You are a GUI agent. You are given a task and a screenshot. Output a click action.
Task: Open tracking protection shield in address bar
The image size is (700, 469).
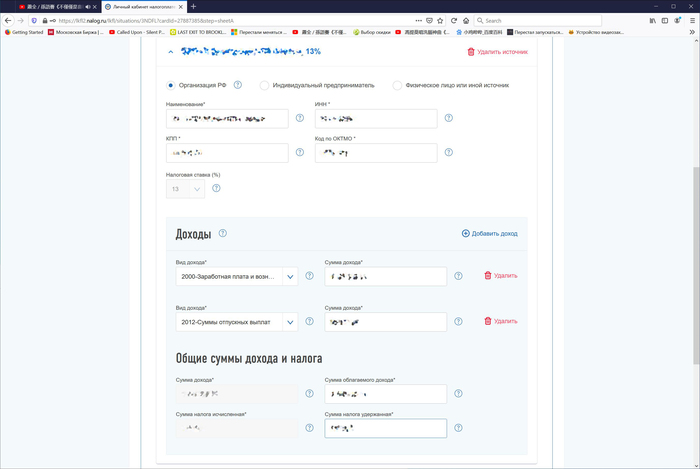[34, 21]
